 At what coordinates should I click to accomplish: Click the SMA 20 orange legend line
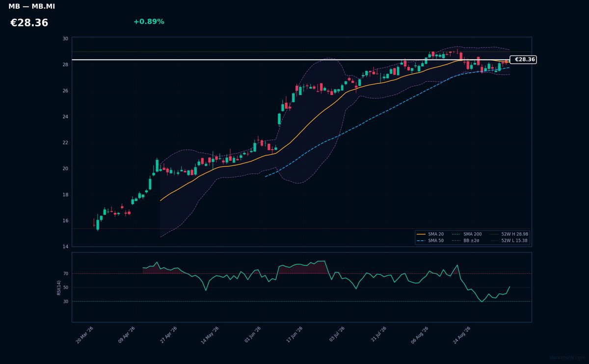[x=421, y=234]
